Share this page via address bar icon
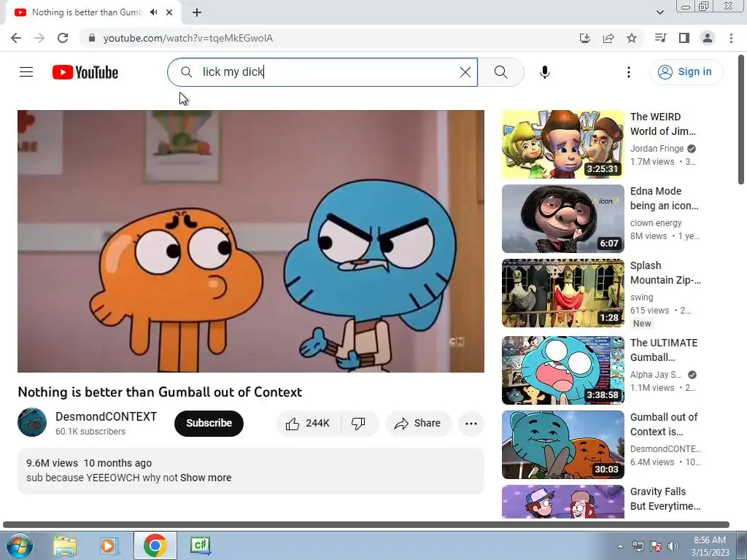 pos(608,38)
